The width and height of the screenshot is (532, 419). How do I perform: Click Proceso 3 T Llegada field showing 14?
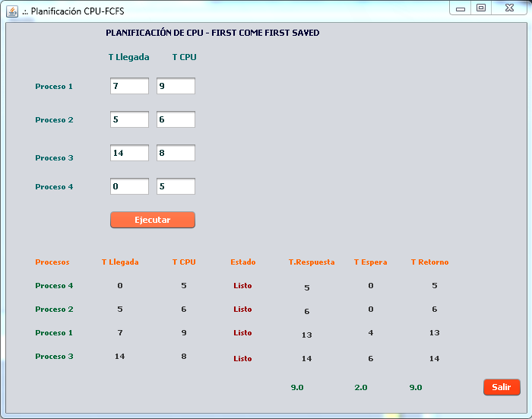(129, 153)
